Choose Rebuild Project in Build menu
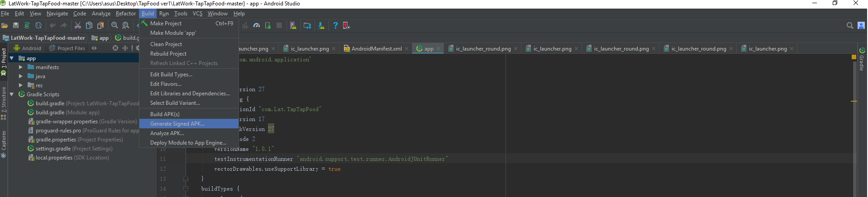This screenshot has width=868, height=197. click(189, 54)
